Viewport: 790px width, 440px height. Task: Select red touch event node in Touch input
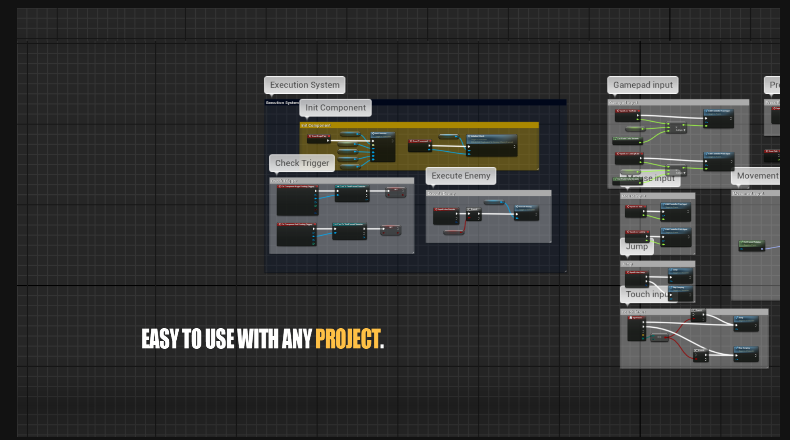[x=636, y=328]
